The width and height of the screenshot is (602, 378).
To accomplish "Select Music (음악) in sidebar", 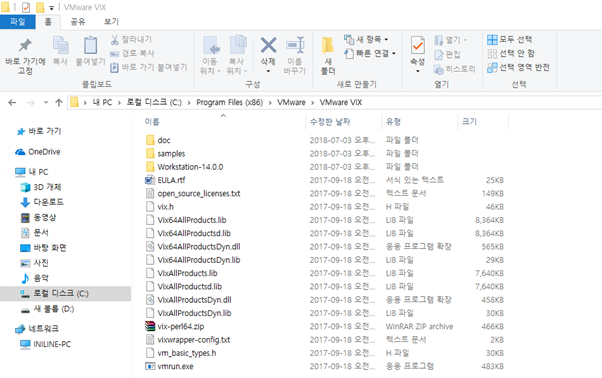I will (x=35, y=278).
